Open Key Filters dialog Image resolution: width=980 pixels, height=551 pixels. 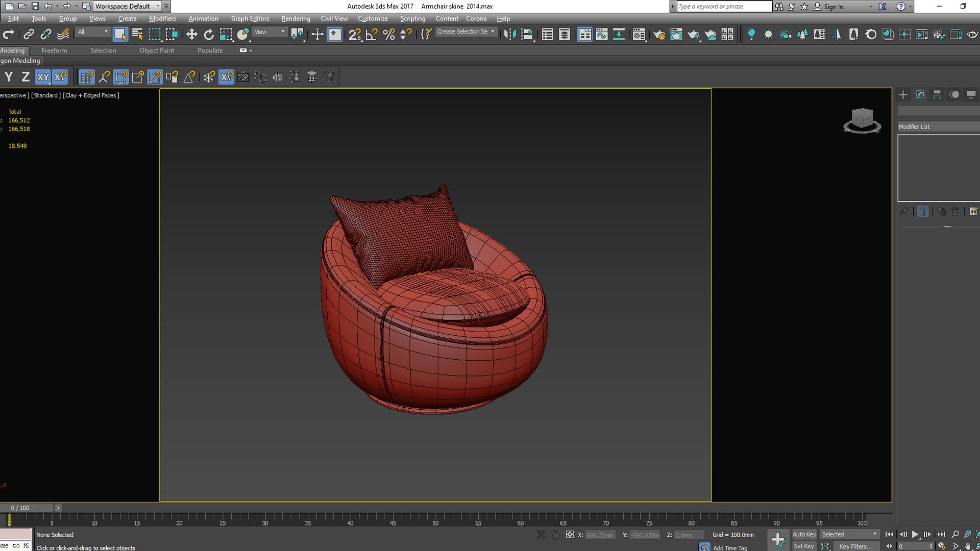(x=856, y=546)
